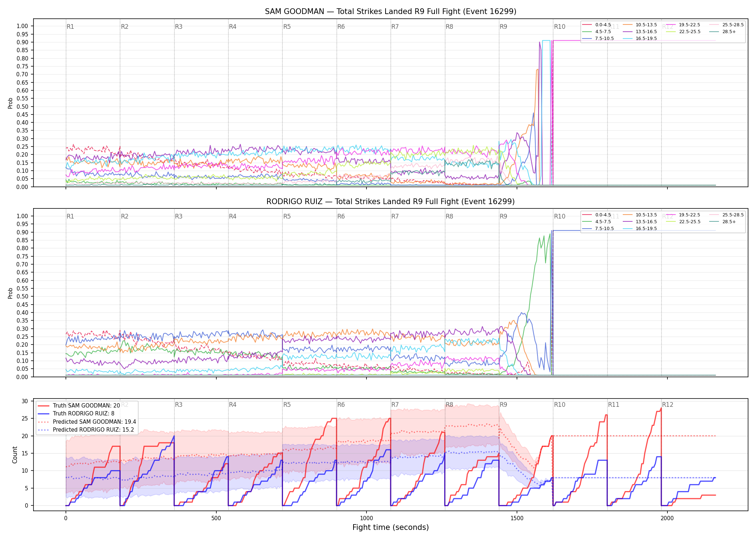Image resolution: width=756 pixels, height=540 pixels.
Task: Click the 'Prob' y-axis label of the RODRIGO RUIZ chart
Action: [x=10, y=293]
